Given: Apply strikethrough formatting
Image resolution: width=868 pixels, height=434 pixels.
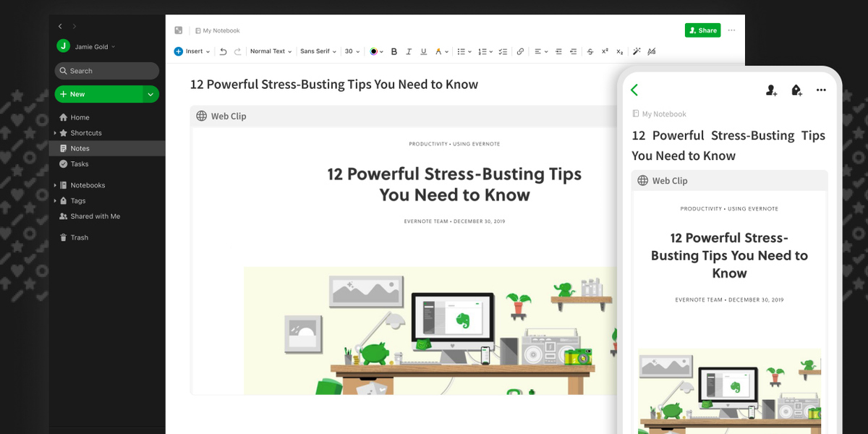Looking at the screenshot, I should click(x=590, y=51).
